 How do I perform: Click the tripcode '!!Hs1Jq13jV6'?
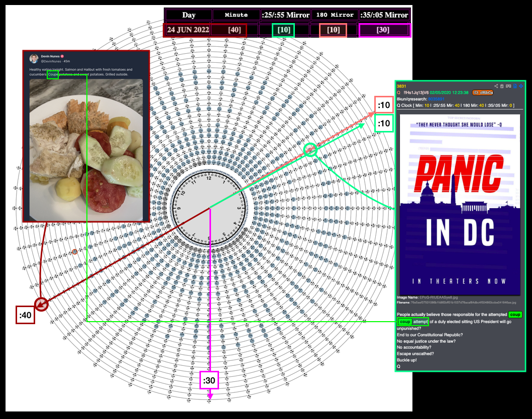pos(416,92)
